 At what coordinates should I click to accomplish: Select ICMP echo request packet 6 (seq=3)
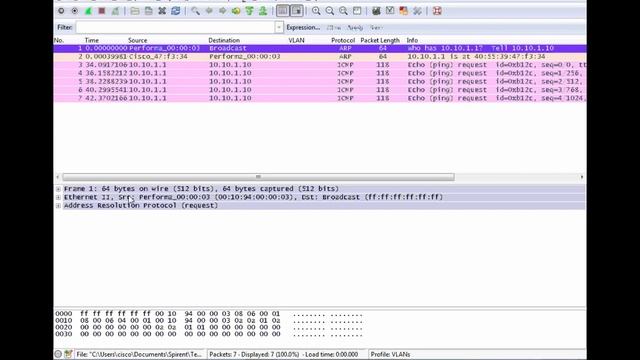(320, 90)
